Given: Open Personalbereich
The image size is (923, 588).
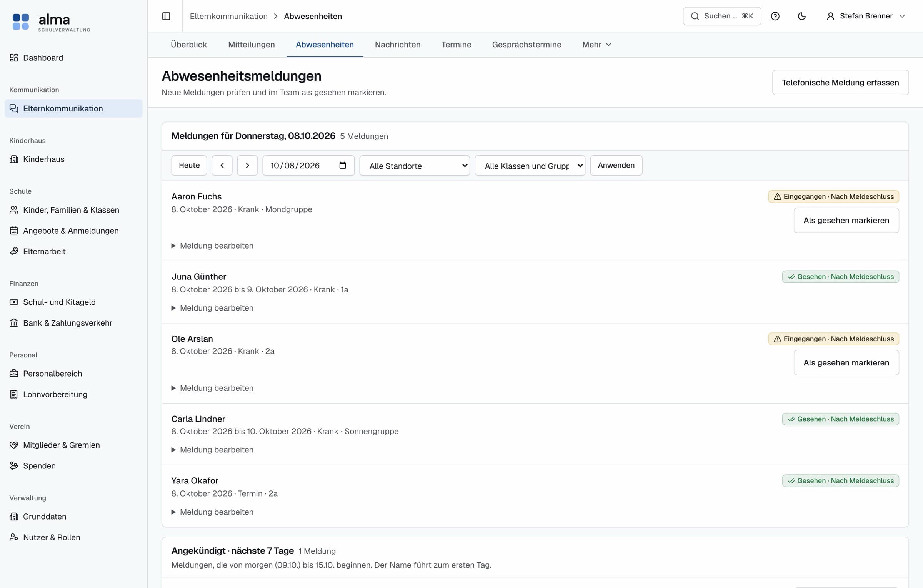Looking at the screenshot, I should 73,374.
